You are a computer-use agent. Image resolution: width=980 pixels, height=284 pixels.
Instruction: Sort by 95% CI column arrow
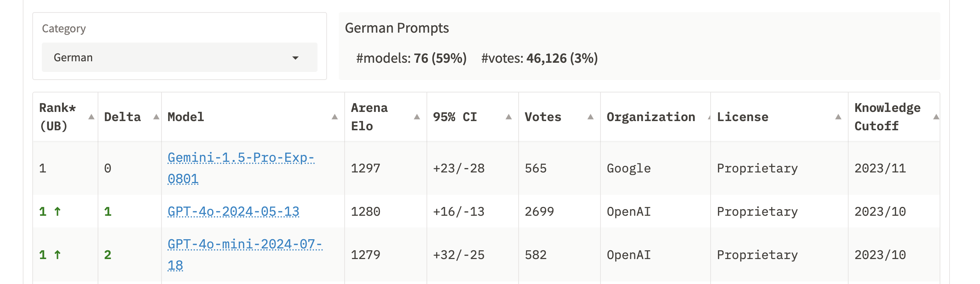(509, 117)
